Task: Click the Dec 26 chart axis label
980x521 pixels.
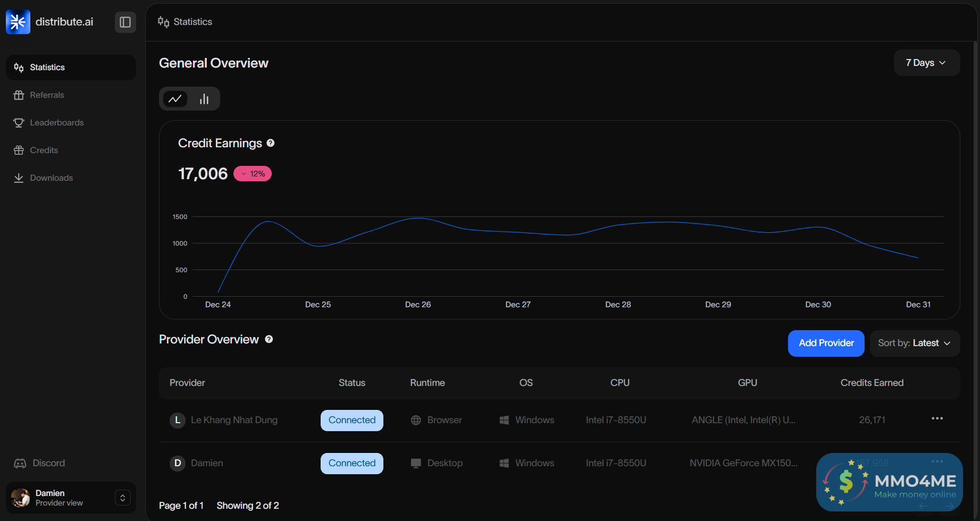Action: click(x=418, y=305)
